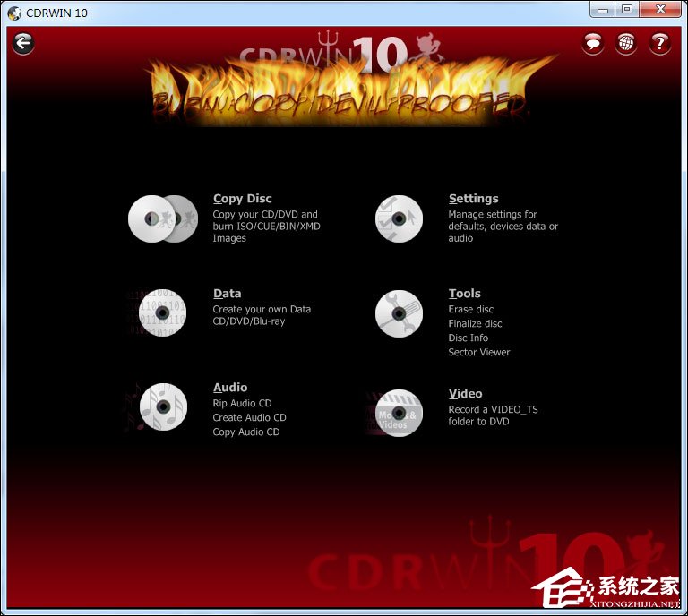Viewport: 688px width, 616px height.
Task: Select Finalize disc option
Action: point(475,323)
